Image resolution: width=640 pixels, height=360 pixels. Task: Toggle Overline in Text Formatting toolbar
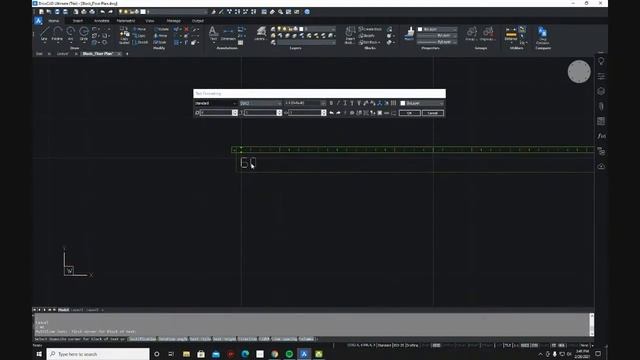click(x=352, y=103)
